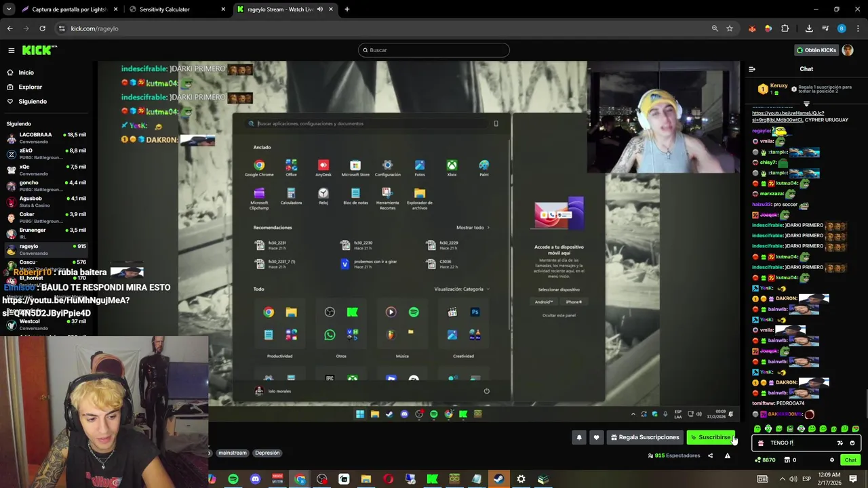Screen dimensions: 868x488
Task: Select rageylo in the following list
Action: click(46, 249)
